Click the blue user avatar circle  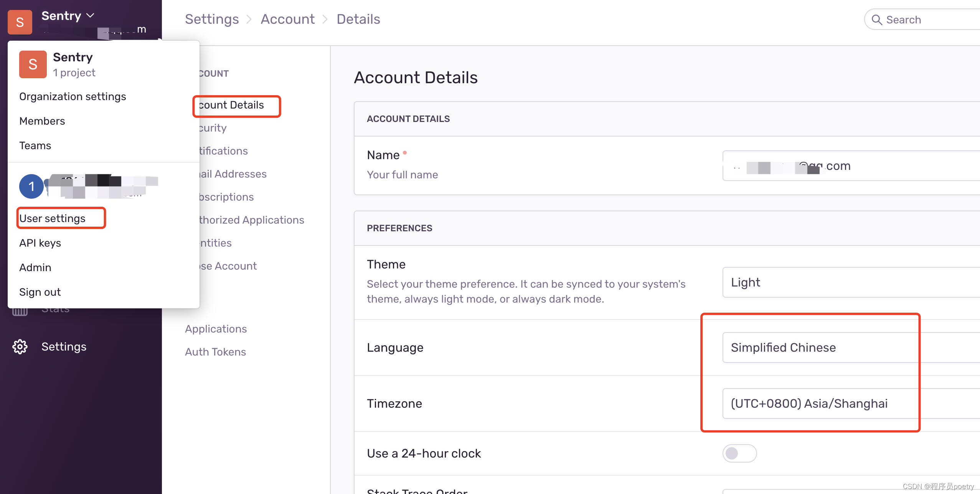(x=31, y=186)
